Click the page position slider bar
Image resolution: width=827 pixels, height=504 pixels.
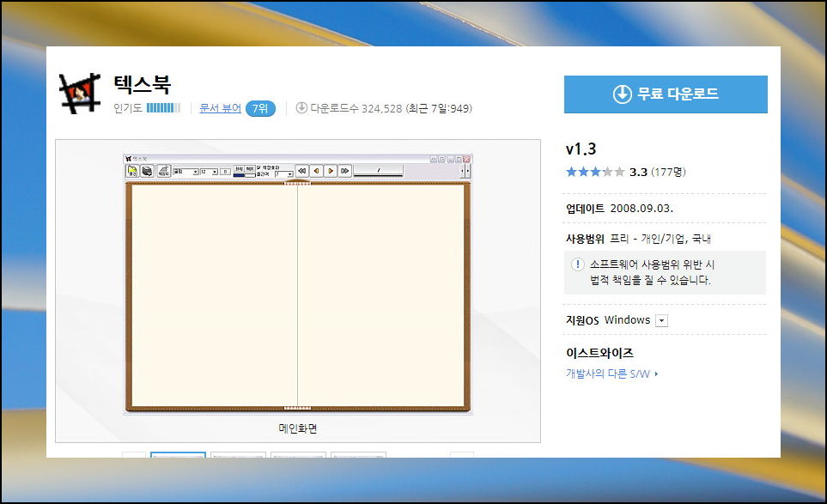point(379,171)
